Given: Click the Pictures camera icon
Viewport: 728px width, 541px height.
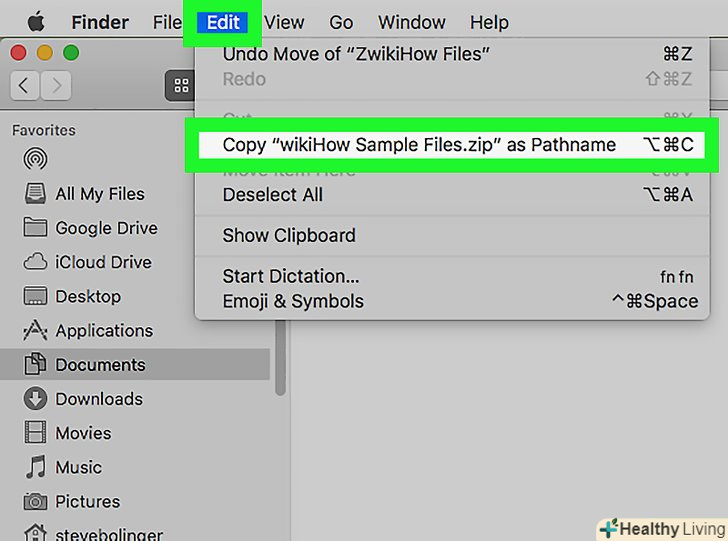Looking at the screenshot, I should (x=35, y=501).
